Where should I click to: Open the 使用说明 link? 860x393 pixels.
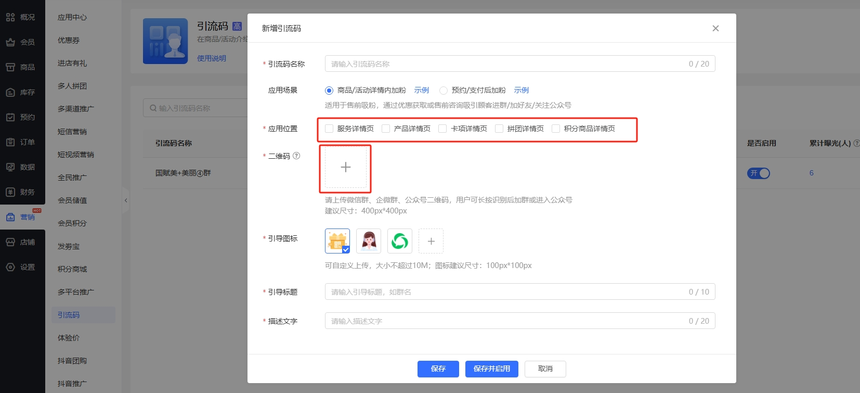pos(211,59)
